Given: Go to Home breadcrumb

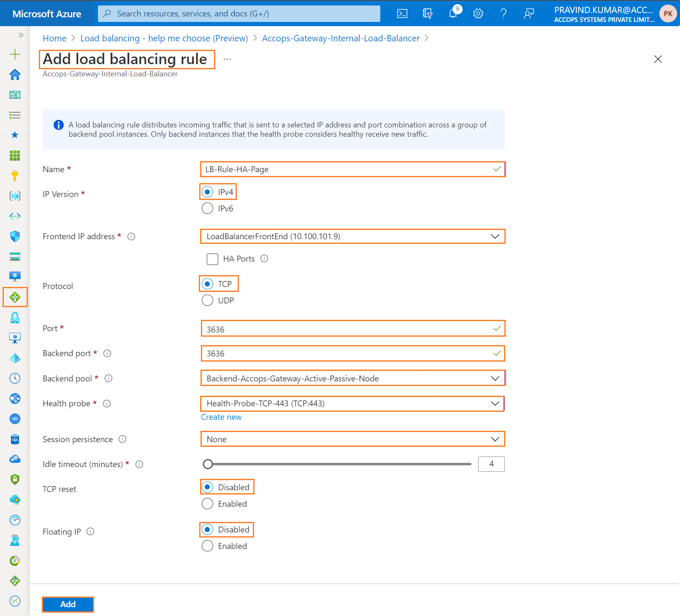Looking at the screenshot, I should pos(54,38).
